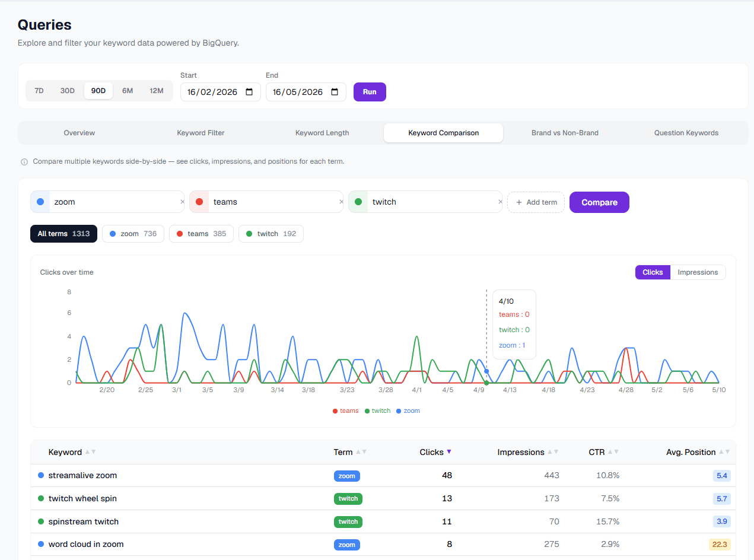Click zoom term badge in streamalive zoom row
This screenshot has height=560, width=754.
coord(347,476)
